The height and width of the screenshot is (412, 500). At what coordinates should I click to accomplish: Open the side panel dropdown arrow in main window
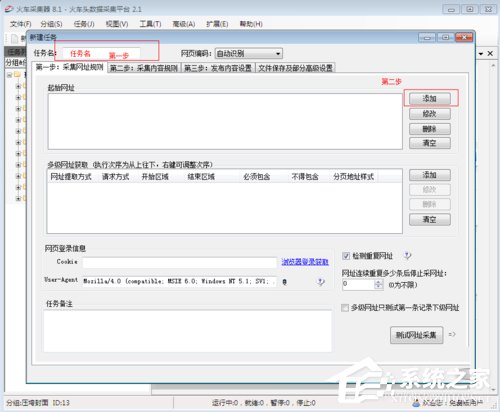coord(481,54)
